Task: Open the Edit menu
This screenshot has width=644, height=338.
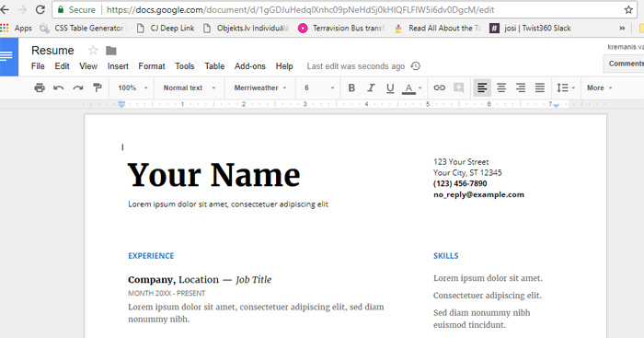Action: [62, 66]
